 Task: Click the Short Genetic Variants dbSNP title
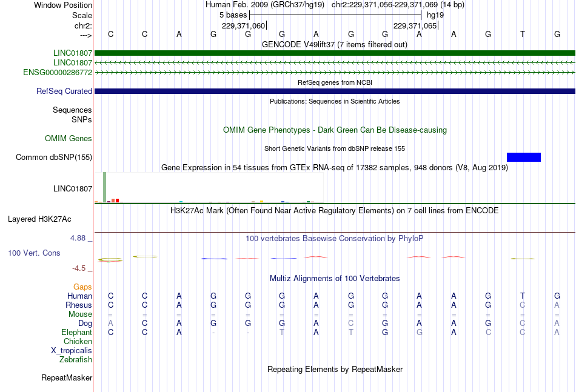pos(335,148)
